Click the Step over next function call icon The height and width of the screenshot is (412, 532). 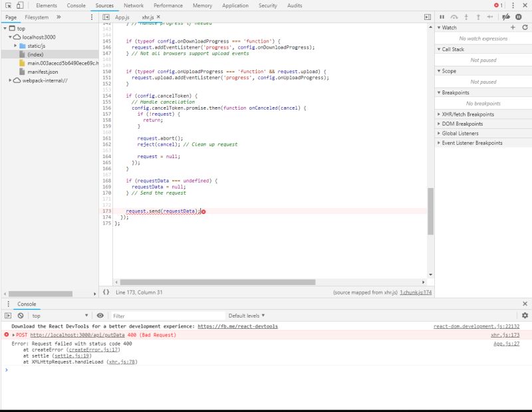pos(455,17)
